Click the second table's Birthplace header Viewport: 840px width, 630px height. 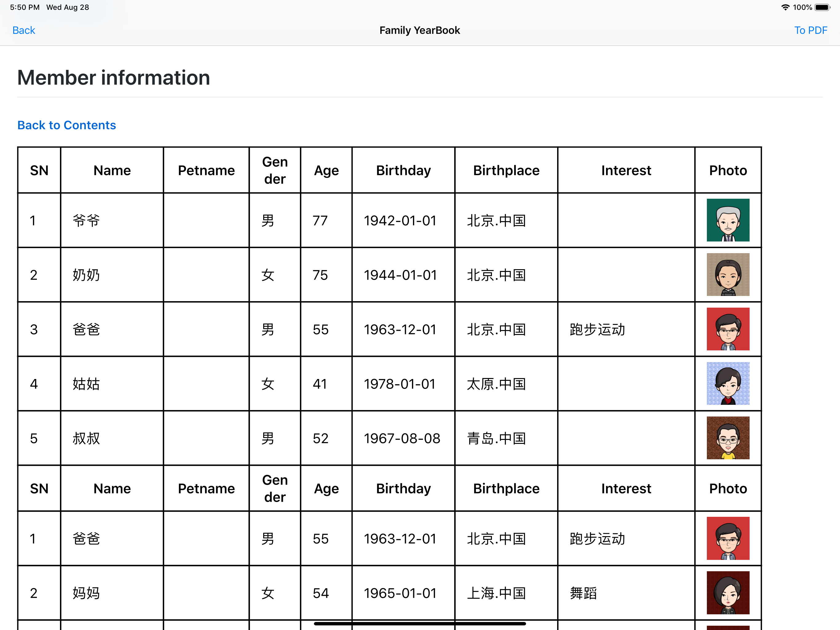click(x=506, y=488)
